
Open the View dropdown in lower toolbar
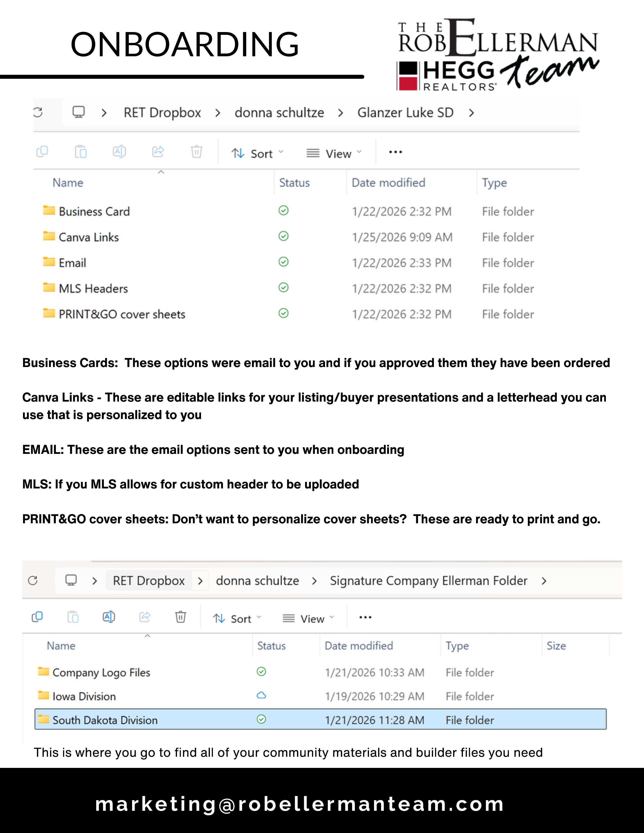308,619
